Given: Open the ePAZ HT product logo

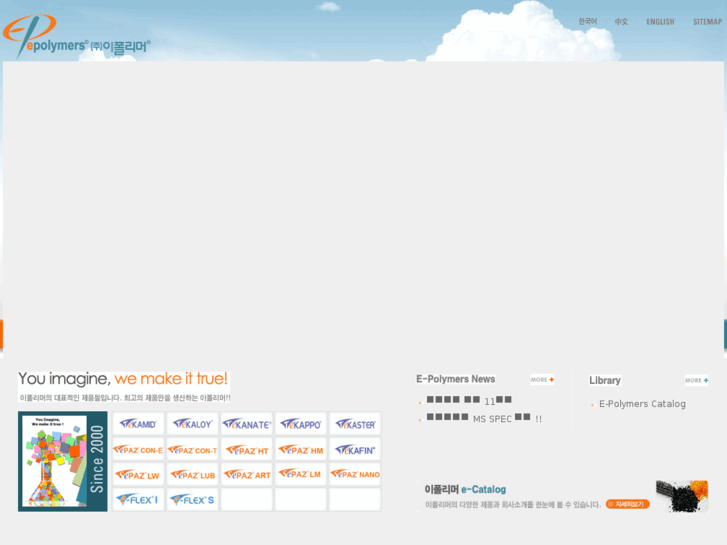Looking at the screenshot, I should coord(247,449).
